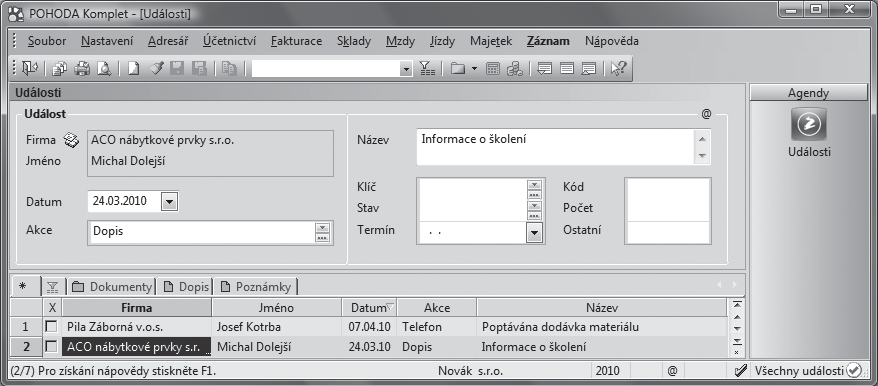Click the Ostatní input field
The height and width of the screenshot is (386, 878).
pos(668,232)
